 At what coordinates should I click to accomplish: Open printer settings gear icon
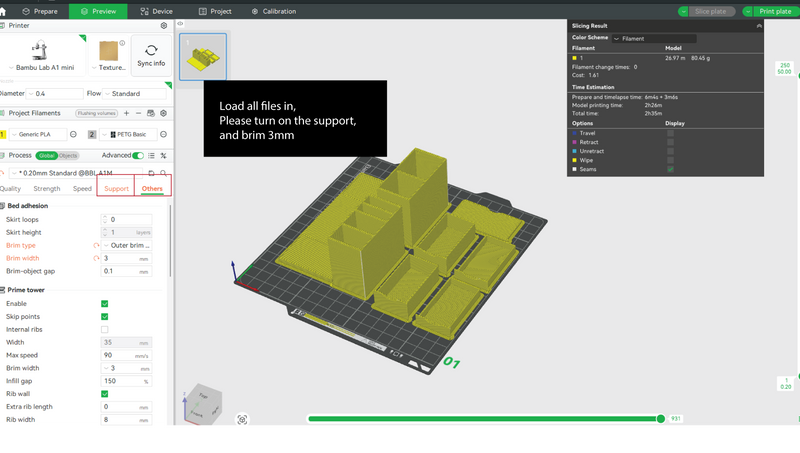point(164,25)
